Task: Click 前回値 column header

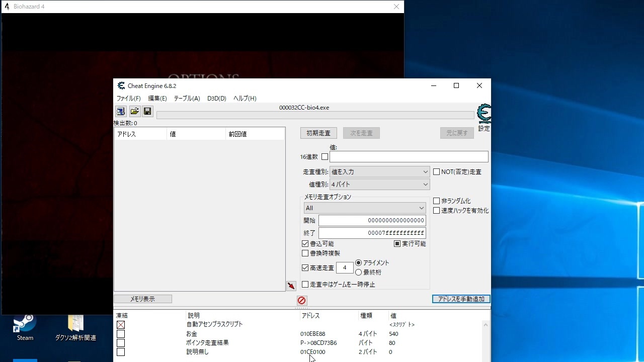Action: point(256,134)
